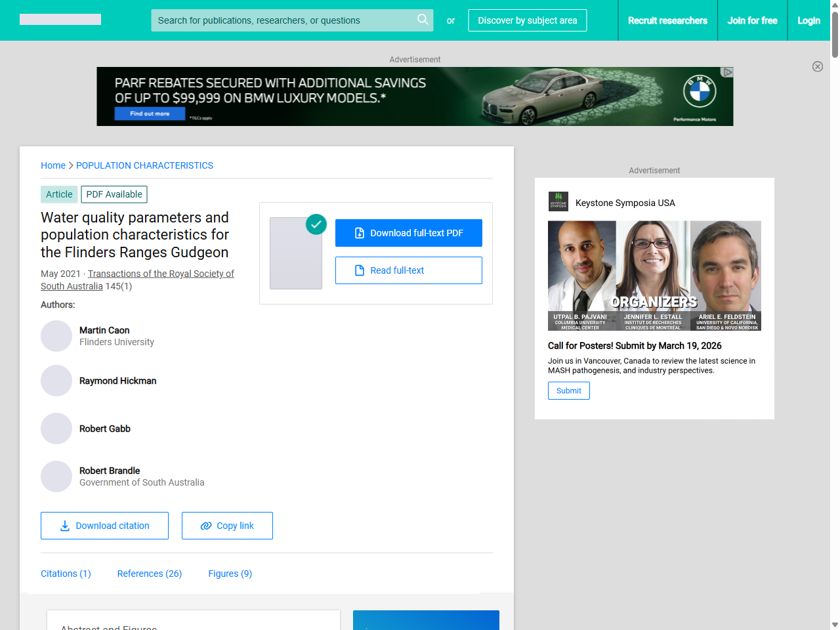Type in the publications search field
The image size is (840, 630).
pyautogui.click(x=282, y=20)
